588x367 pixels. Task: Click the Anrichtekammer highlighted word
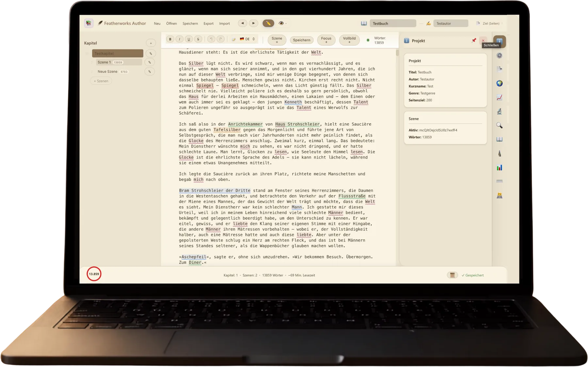pyautogui.click(x=245, y=124)
